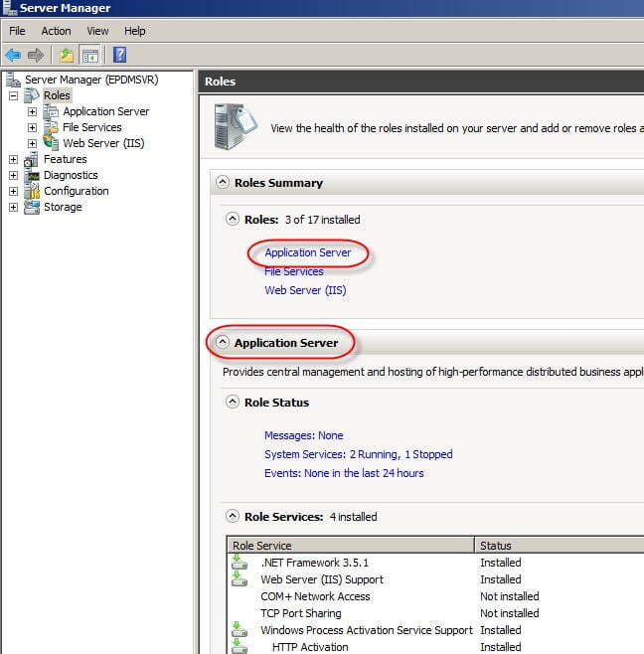Open the File Services role link
The height and width of the screenshot is (654, 644).
[293, 271]
